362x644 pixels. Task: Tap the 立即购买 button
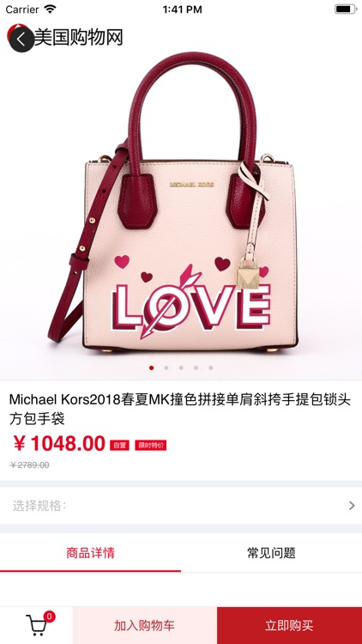coord(289,625)
